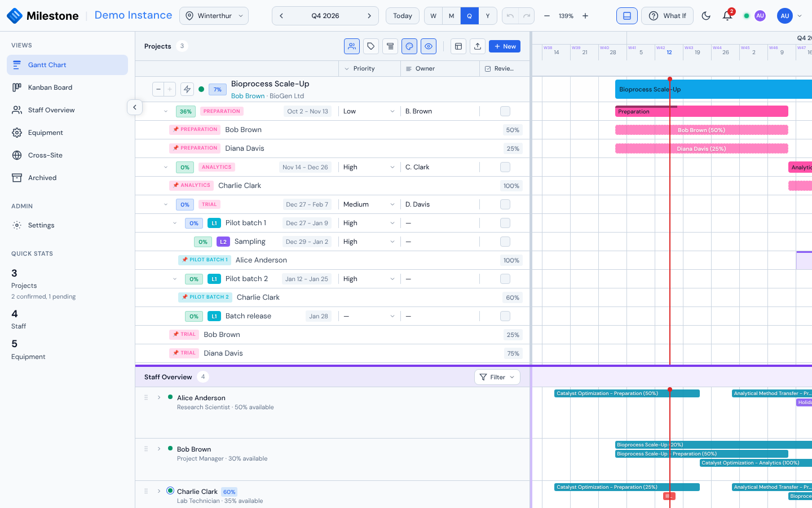Open the AU user account menu
Viewport: 812px width, 508px height.
tap(789, 16)
